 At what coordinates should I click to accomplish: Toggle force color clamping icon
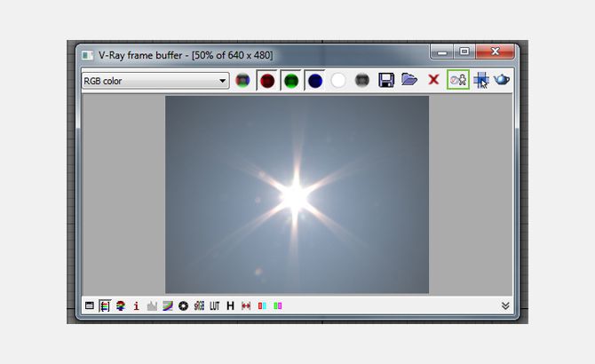click(x=105, y=305)
